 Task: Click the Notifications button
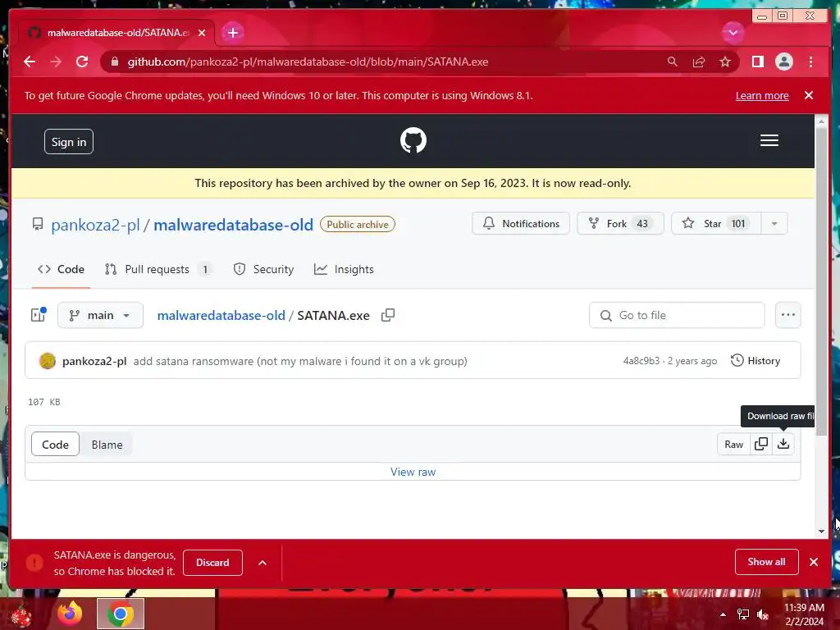click(x=521, y=223)
